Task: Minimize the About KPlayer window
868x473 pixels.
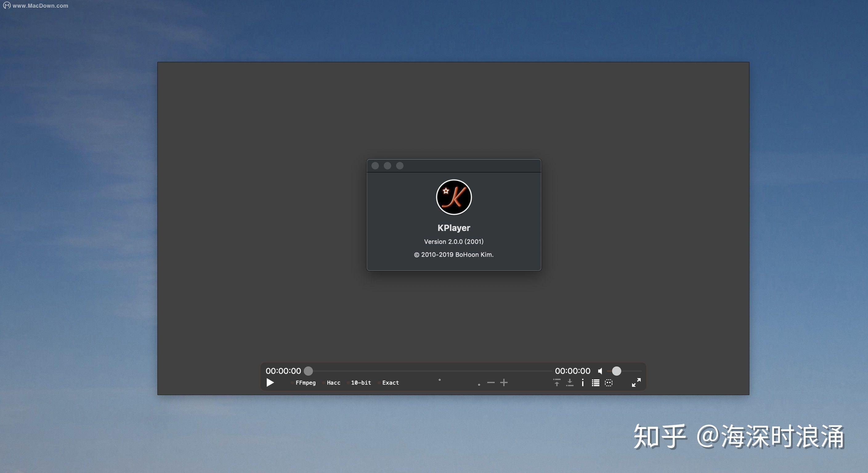Action: click(387, 165)
